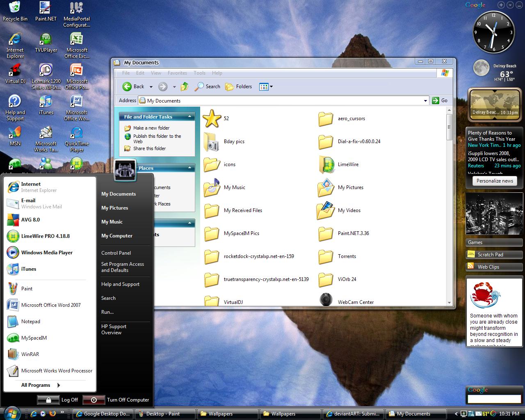The width and height of the screenshot is (525, 420).
Task: Click the Personalize news button
Action: [494, 180]
